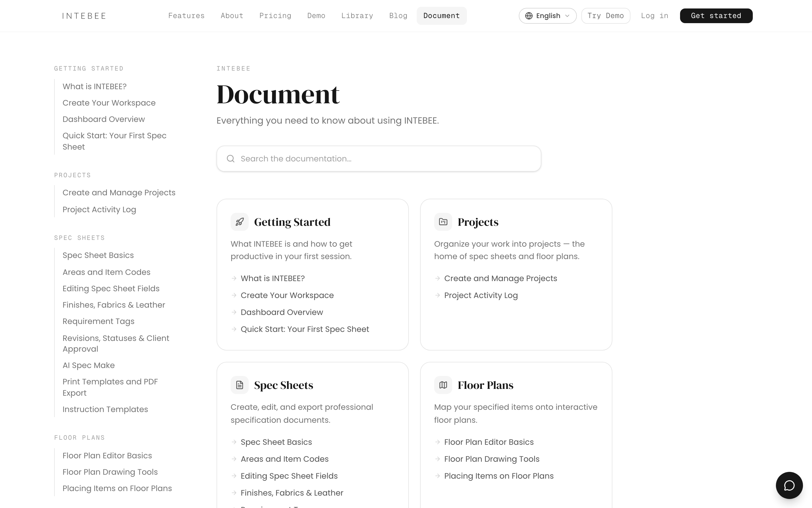Viewport: 812px width, 508px height.
Task: Open Floor Plan Drawing Tools in Floor Plans card
Action: click(491, 459)
